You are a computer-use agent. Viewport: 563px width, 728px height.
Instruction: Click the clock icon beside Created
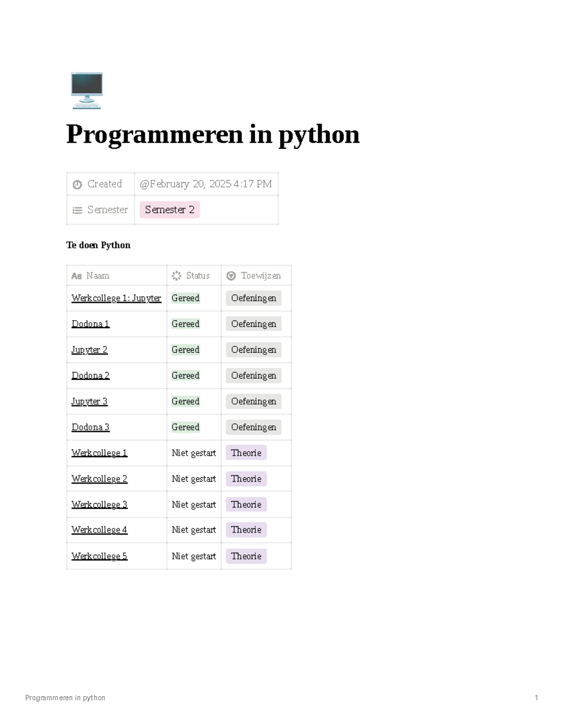point(77,185)
